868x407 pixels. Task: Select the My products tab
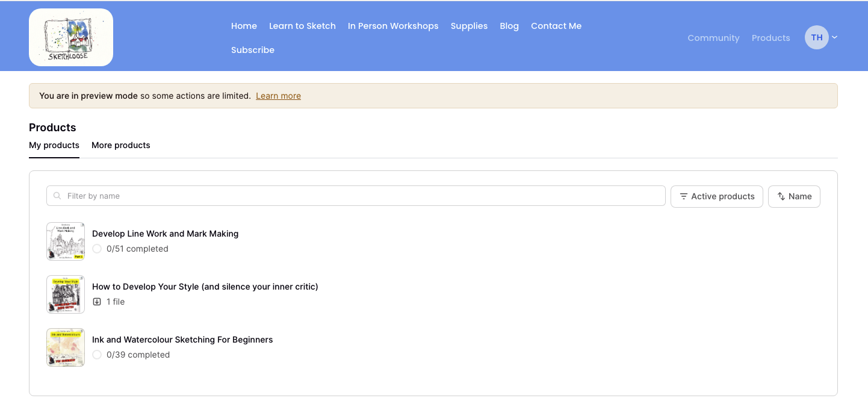[54, 145]
